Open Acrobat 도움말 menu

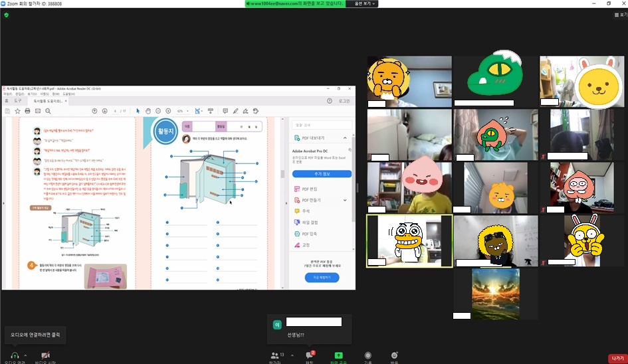pos(68,94)
